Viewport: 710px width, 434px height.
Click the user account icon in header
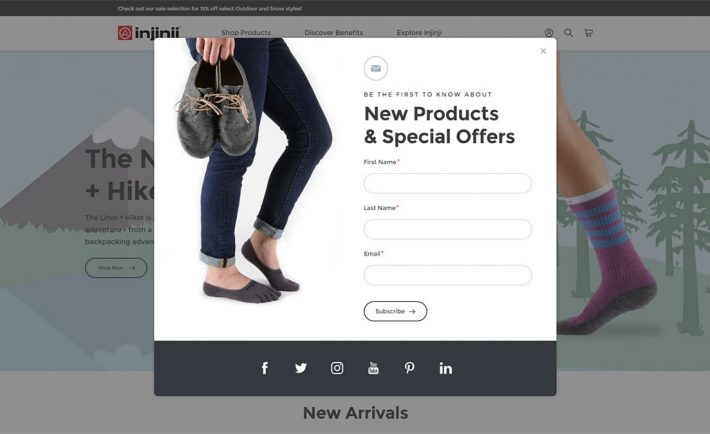point(549,33)
